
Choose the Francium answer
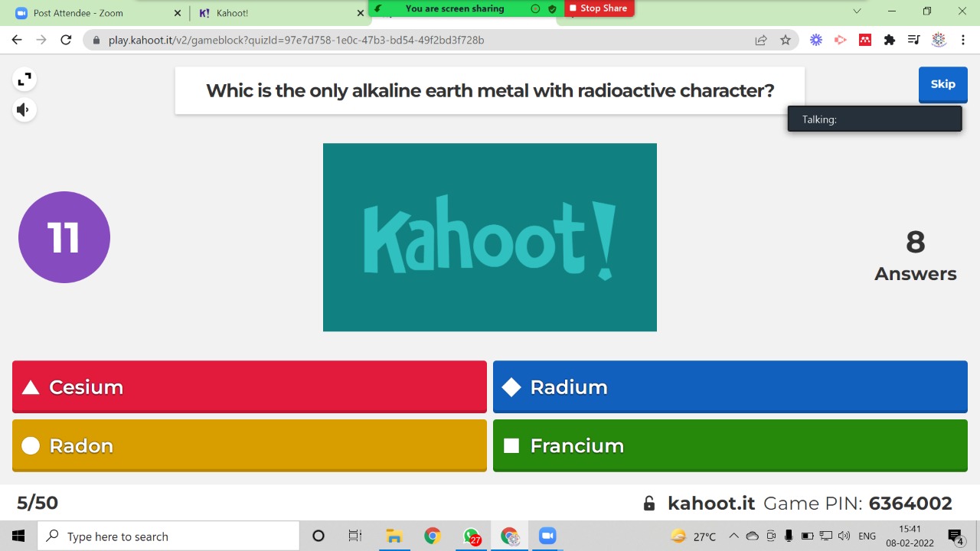(x=730, y=445)
